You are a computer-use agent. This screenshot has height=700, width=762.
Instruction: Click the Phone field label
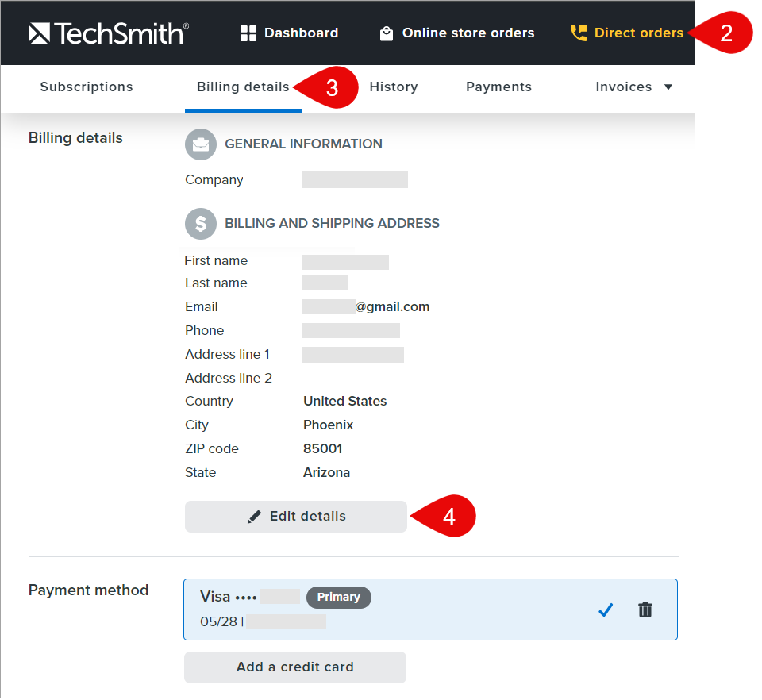[205, 331]
